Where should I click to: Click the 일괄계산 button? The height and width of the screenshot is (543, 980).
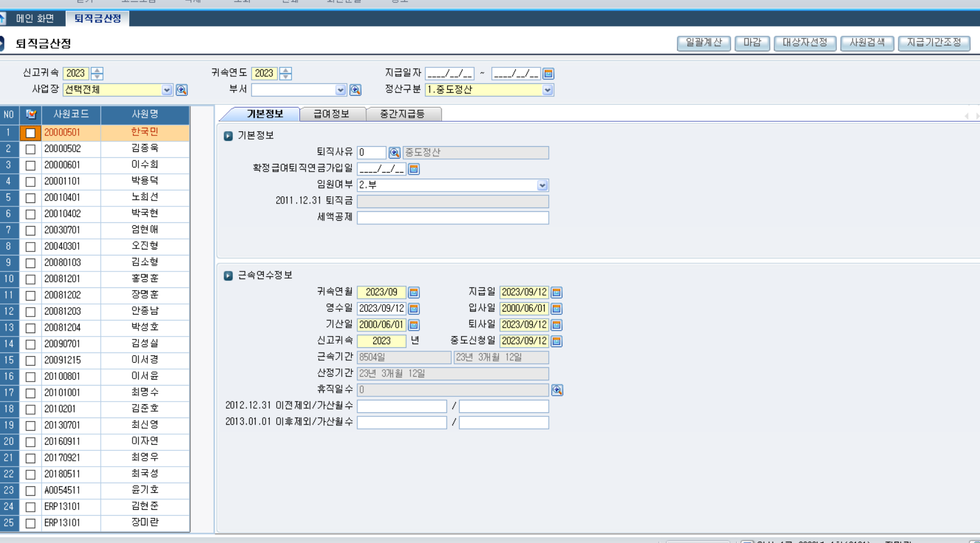pyautogui.click(x=703, y=43)
